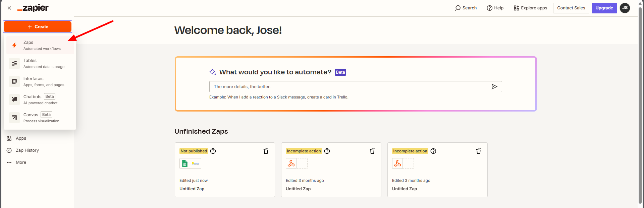The width and height of the screenshot is (644, 208).
Task: Click the Zap History clock icon
Action: point(9,150)
